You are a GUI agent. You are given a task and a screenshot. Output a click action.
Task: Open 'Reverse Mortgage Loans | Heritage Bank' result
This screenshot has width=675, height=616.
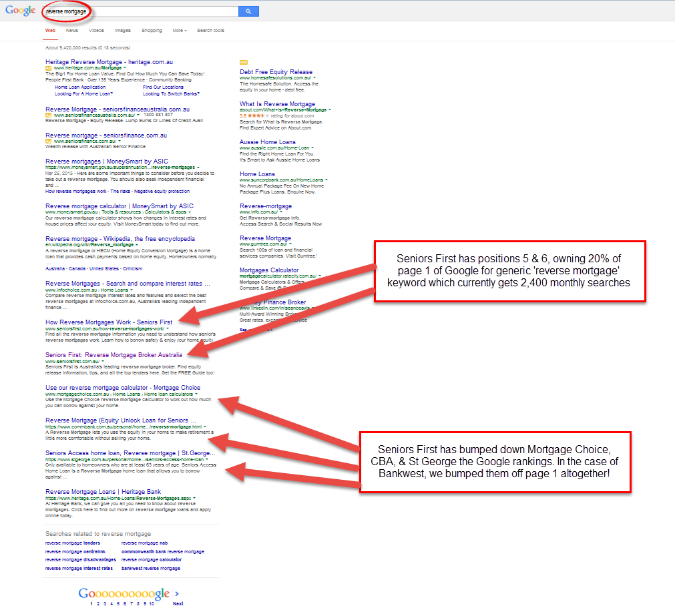click(103, 492)
